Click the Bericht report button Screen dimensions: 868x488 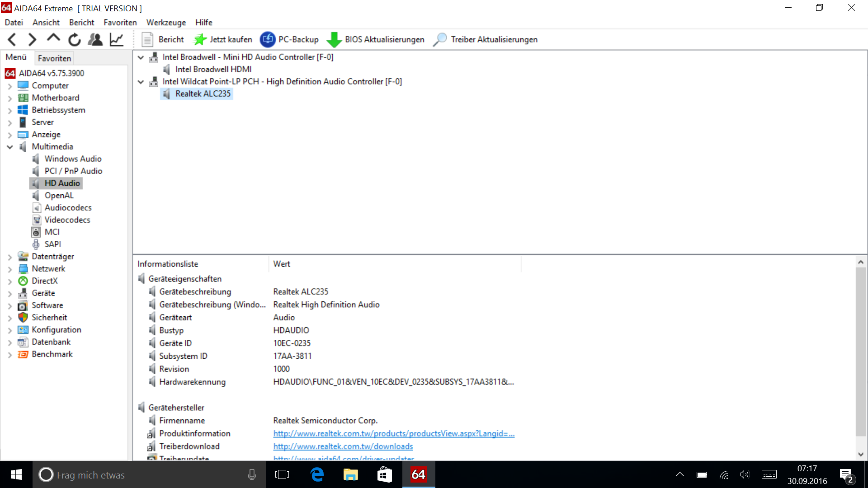point(163,40)
